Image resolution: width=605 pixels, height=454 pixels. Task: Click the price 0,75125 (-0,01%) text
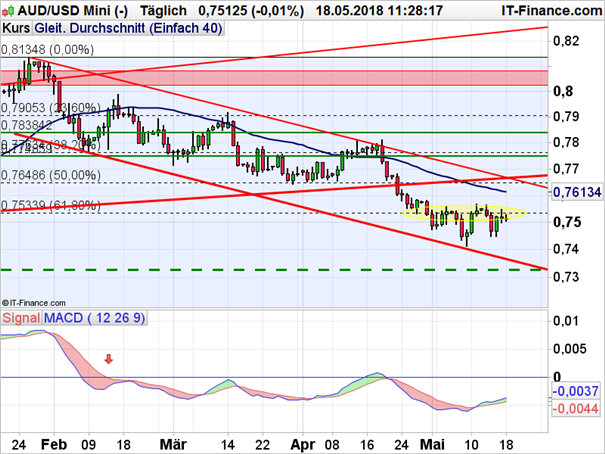coord(251,11)
